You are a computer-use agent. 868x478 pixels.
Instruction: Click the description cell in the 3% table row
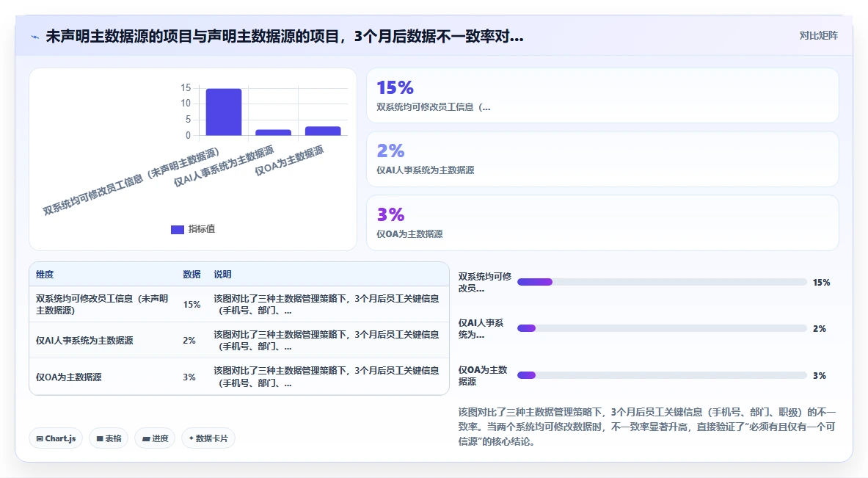tap(327, 377)
